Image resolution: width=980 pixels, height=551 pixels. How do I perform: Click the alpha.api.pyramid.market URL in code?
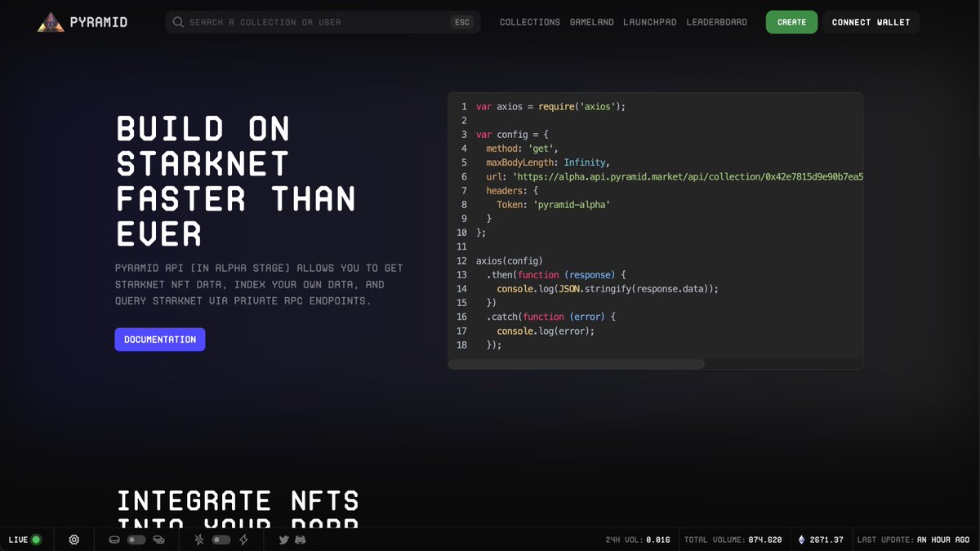688,176
